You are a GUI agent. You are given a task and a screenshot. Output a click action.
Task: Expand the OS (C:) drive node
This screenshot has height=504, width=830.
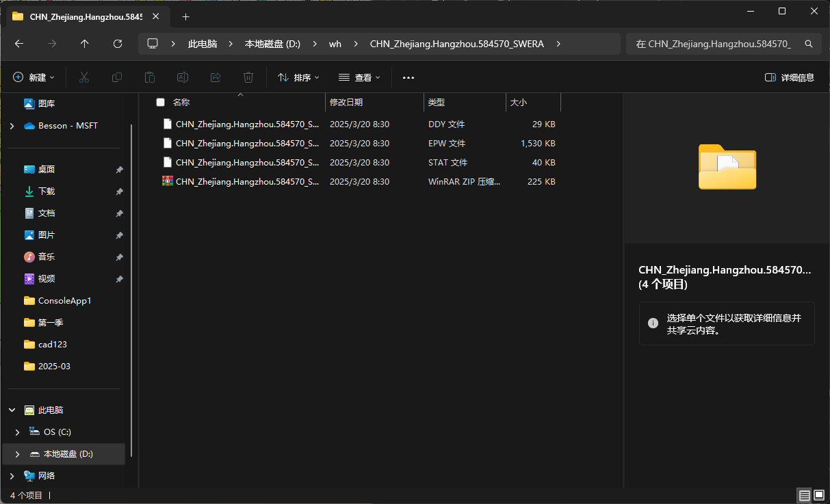[18, 432]
